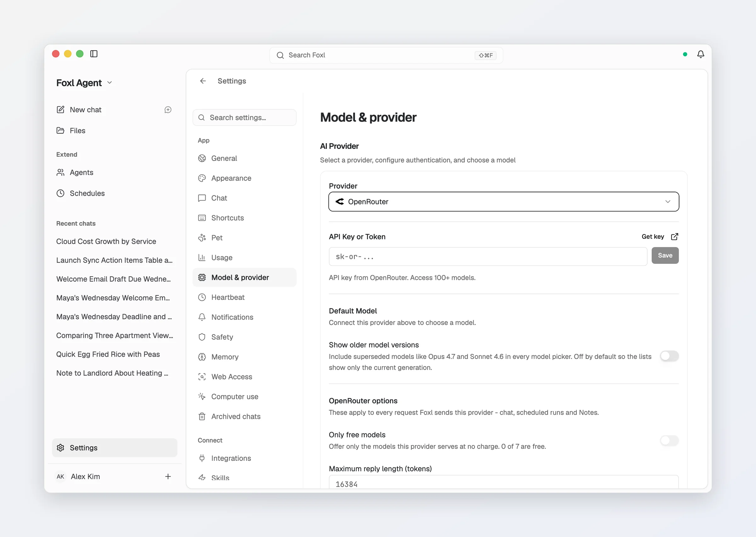Screen dimensions: 756x537
Task: Click the Maximum reply length tokens field
Action: (x=504, y=483)
